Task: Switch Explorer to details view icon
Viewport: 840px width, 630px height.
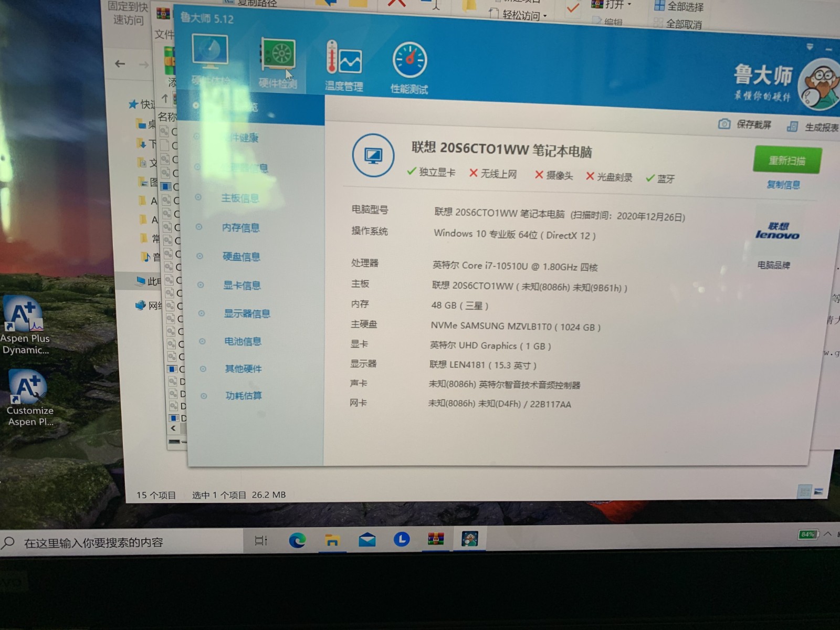Action: [x=804, y=492]
